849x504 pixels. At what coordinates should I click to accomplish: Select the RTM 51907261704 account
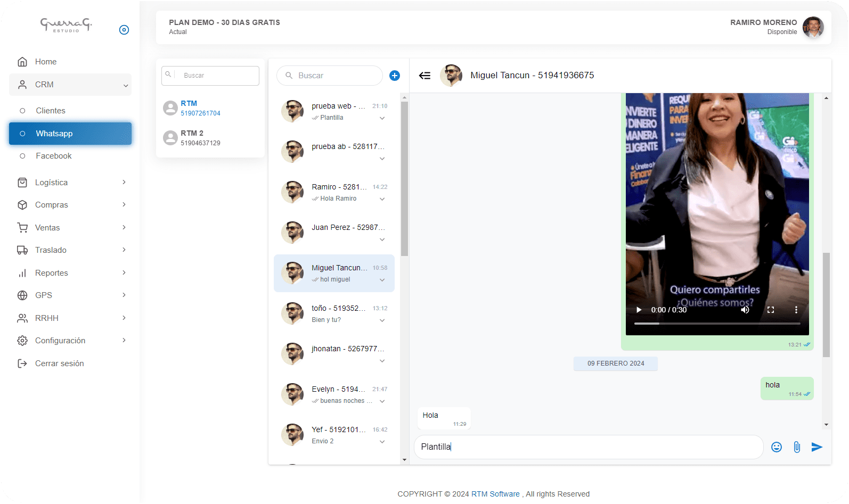click(x=210, y=108)
